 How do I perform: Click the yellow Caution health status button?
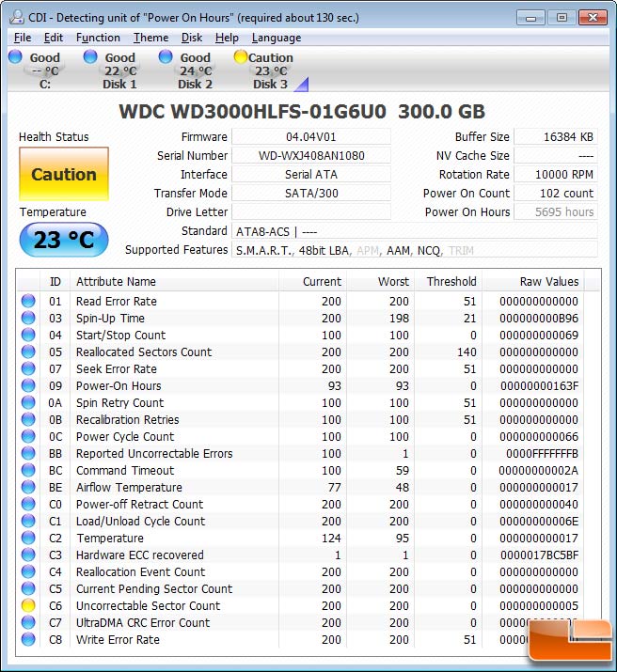pyautogui.click(x=64, y=175)
